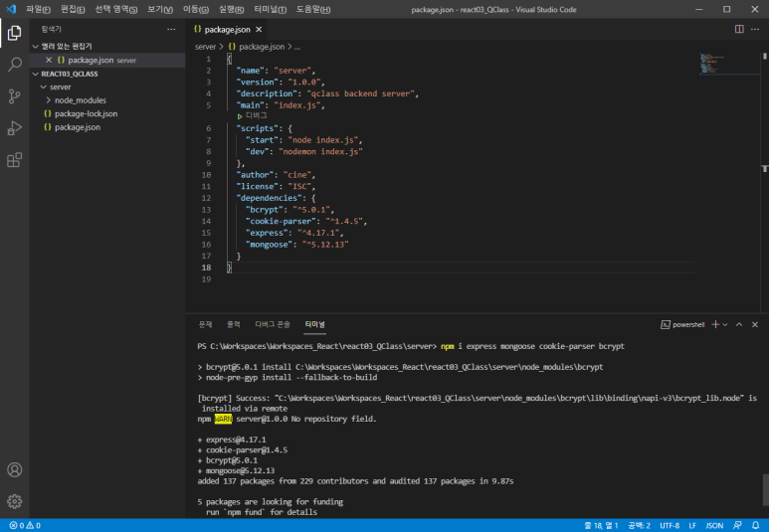Maximize the terminal panel size
Screen dimensions: 769x532
pyautogui.click(x=739, y=324)
